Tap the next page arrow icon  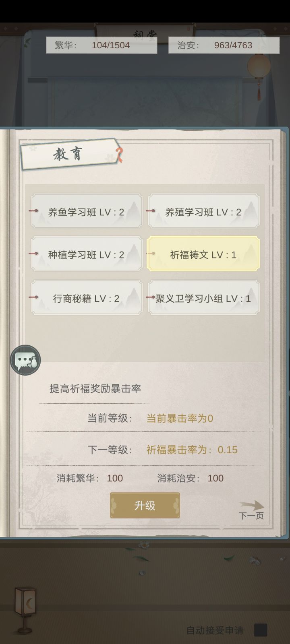(252, 505)
